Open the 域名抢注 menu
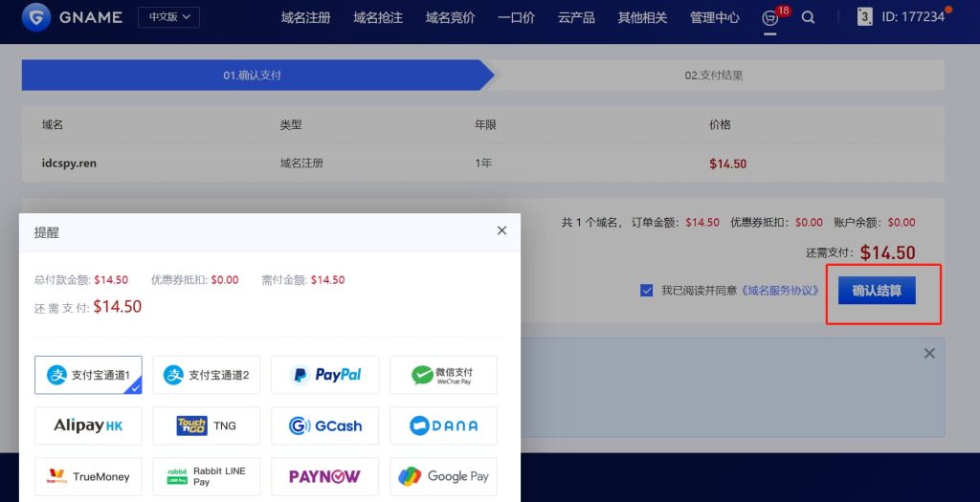The height and width of the screenshot is (502, 980). point(378,17)
